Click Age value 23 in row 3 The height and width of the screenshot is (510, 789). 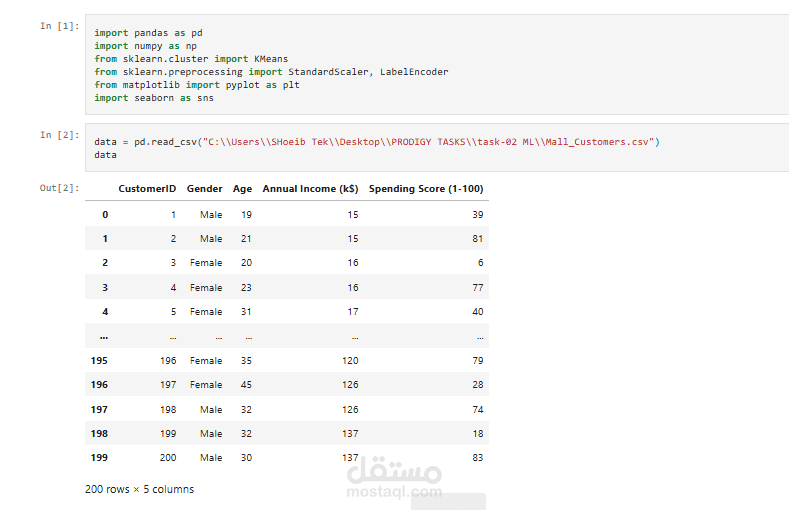pyautogui.click(x=246, y=288)
